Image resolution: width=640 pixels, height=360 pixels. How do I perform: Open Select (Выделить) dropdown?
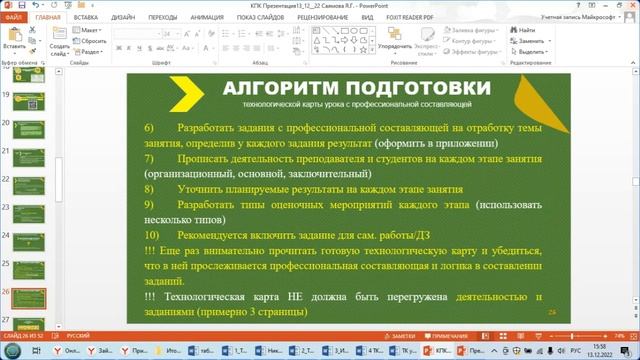529,52
